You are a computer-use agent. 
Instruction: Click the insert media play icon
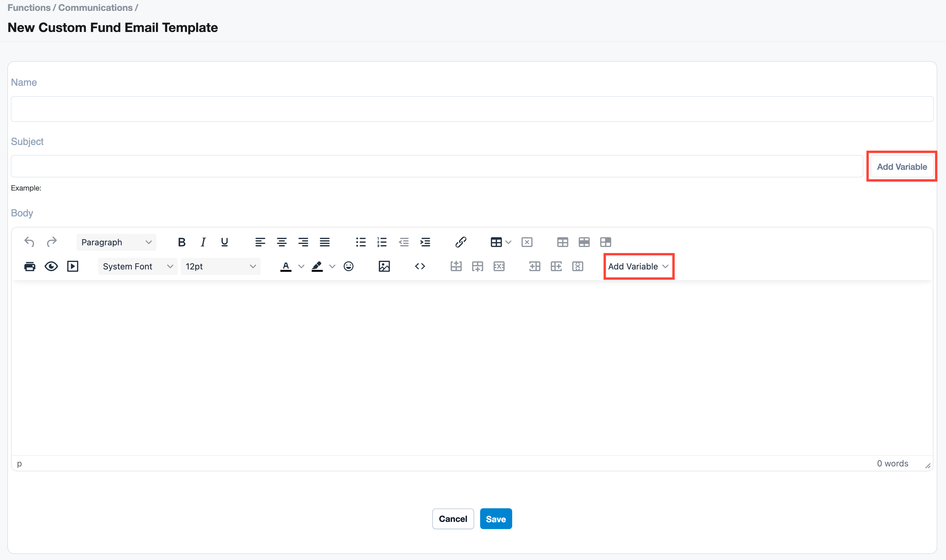click(73, 266)
